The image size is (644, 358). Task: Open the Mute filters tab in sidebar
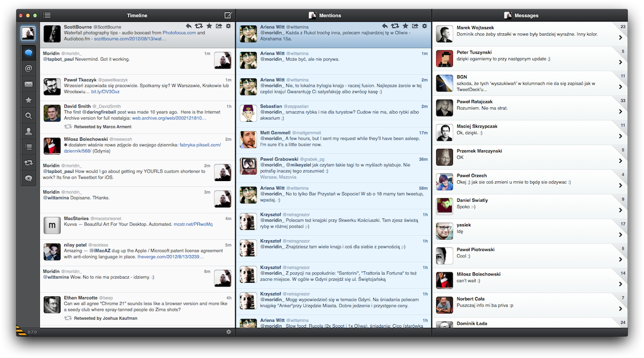(29, 178)
